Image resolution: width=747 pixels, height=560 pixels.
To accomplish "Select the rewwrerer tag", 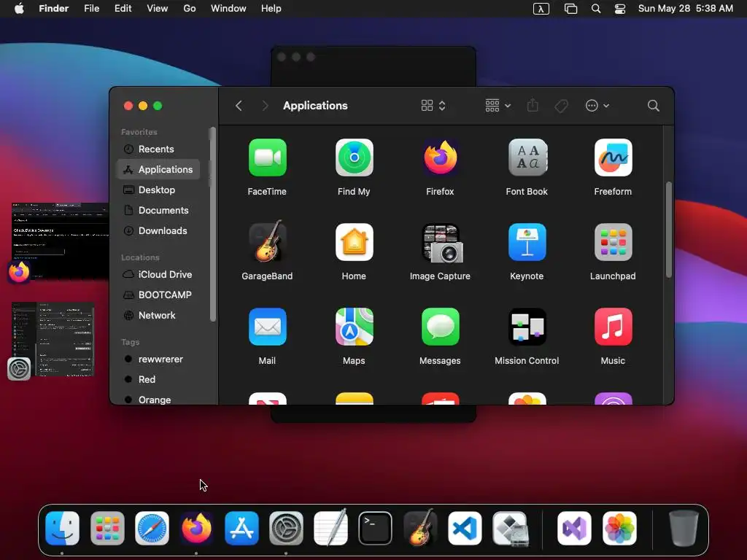I will tap(158, 359).
